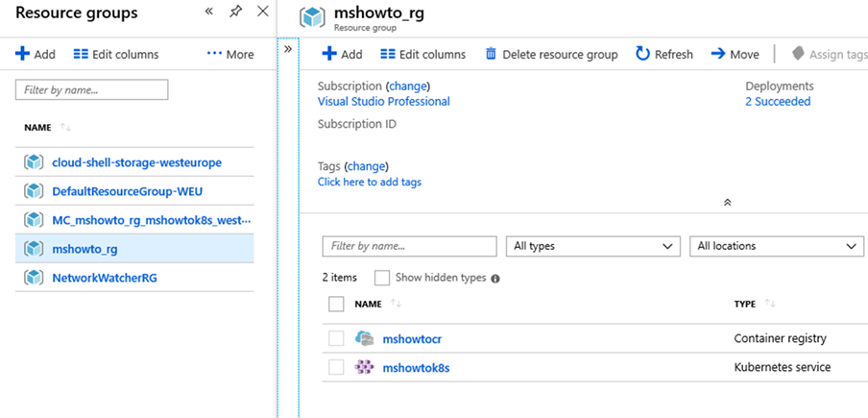The height and width of the screenshot is (418, 868).
Task: Open DefaultResourceGroup-WEU resource group
Action: point(128,191)
